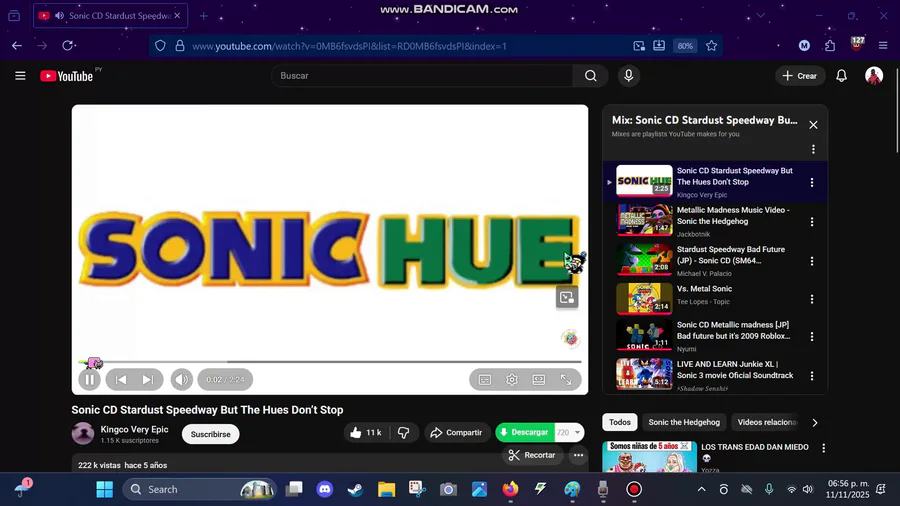Viewport: 900px width, 506px height.
Task: Focus the Buscar search field
Action: [422, 76]
